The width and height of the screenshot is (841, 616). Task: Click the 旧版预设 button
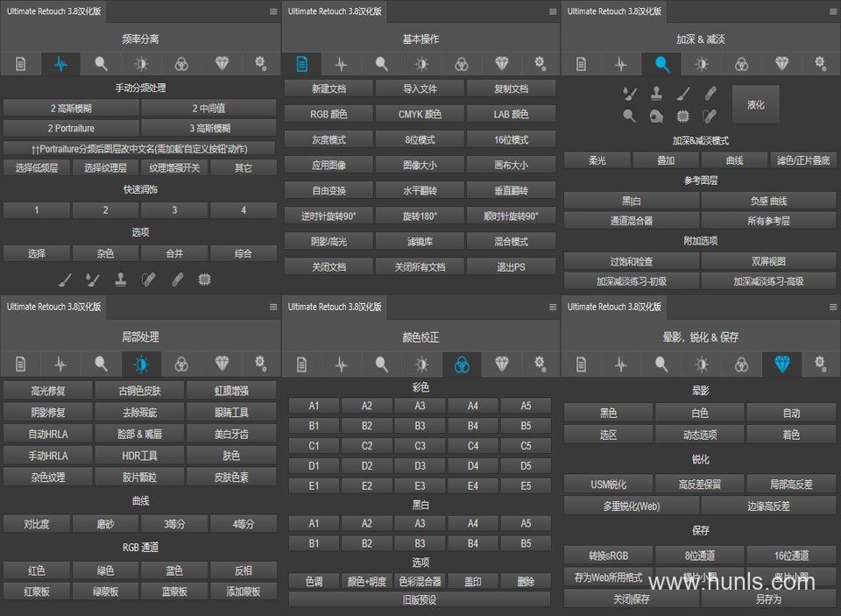click(420, 599)
